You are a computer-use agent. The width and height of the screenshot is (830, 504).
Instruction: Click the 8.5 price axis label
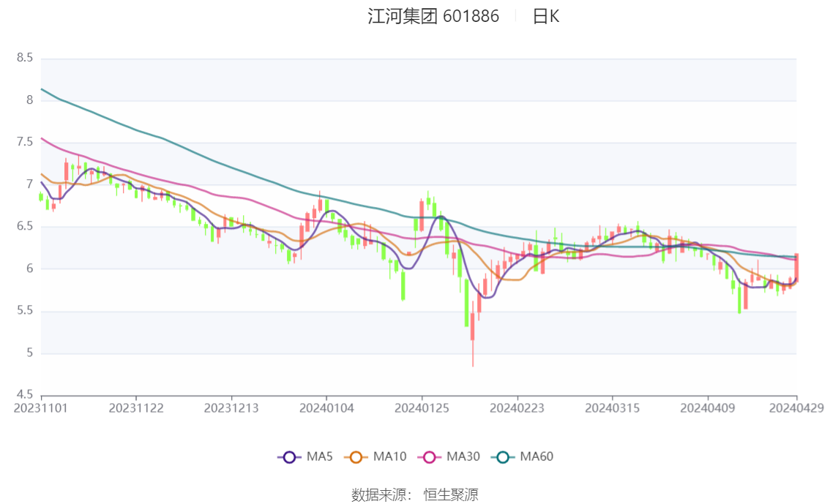[24, 58]
